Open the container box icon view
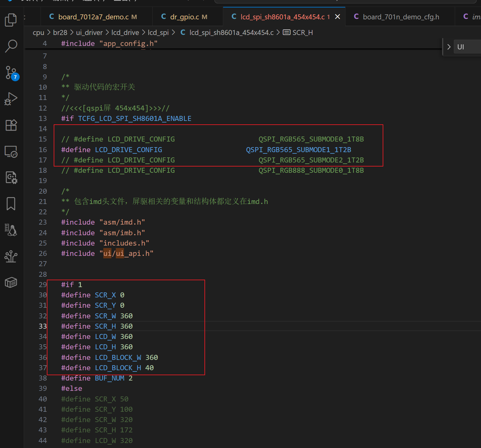Viewport: 481px width, 448px height. pyautogui.click(x=11, y=282)
